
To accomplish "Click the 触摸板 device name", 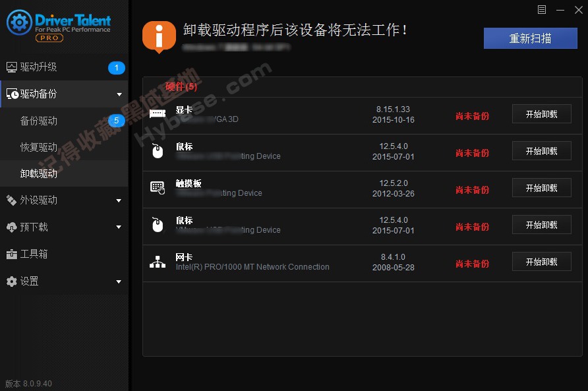I will (x=189, y=183).
